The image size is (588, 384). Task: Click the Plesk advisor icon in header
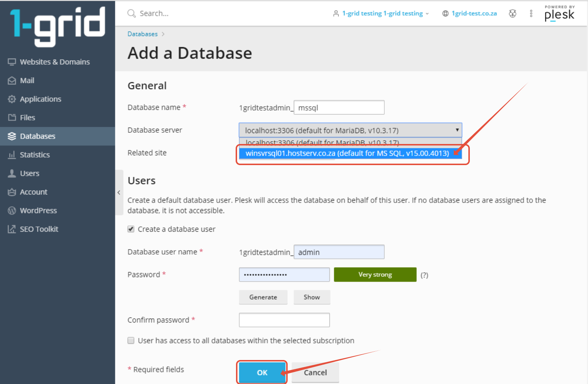pyautogui.click(x=512, y=13)
